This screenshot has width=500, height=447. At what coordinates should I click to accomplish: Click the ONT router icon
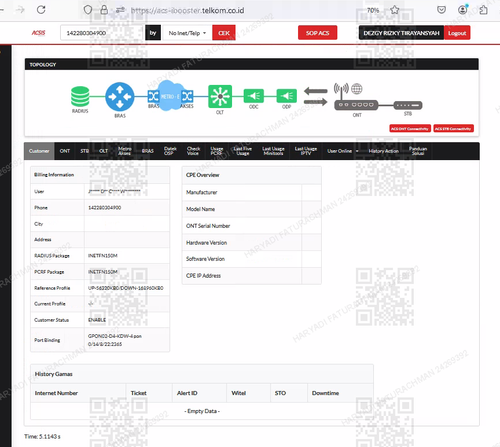356,105
